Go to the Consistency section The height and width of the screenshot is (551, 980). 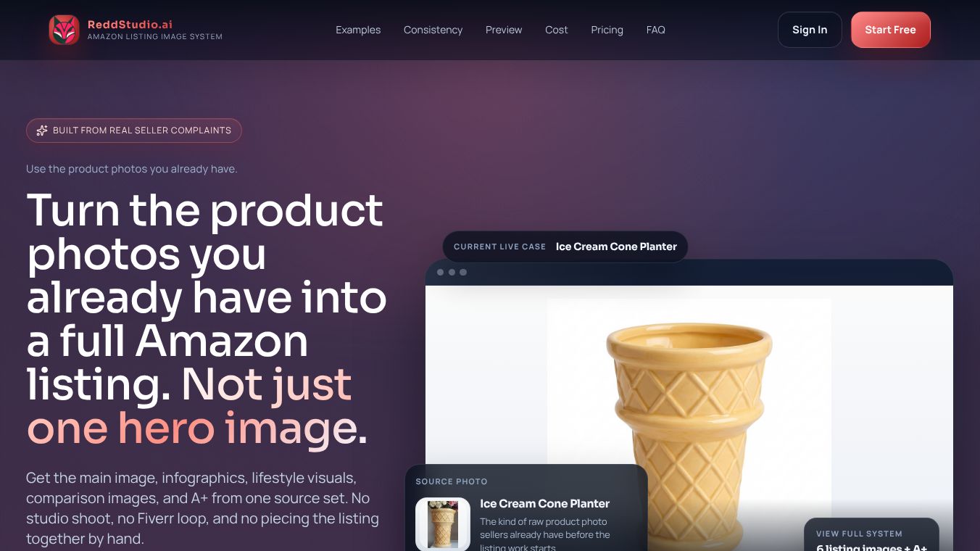click(433, 30)
